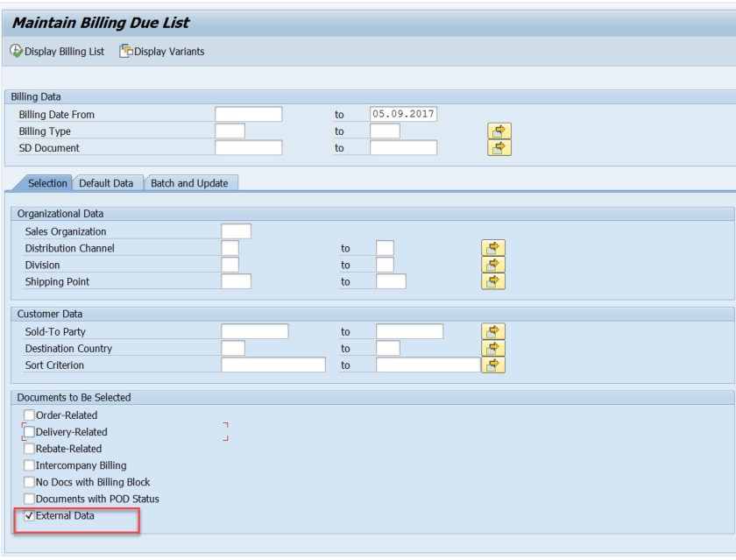The width and height of the screenshot is (736, 560).
Task: Open multiple selection for Distribution Channel
Action: click(492, 248)
